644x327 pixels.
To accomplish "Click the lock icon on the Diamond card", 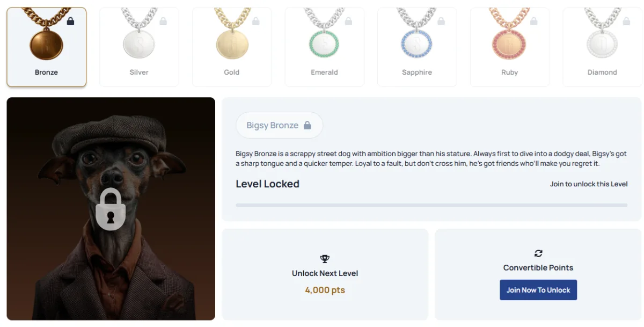I will coord(626,20).
